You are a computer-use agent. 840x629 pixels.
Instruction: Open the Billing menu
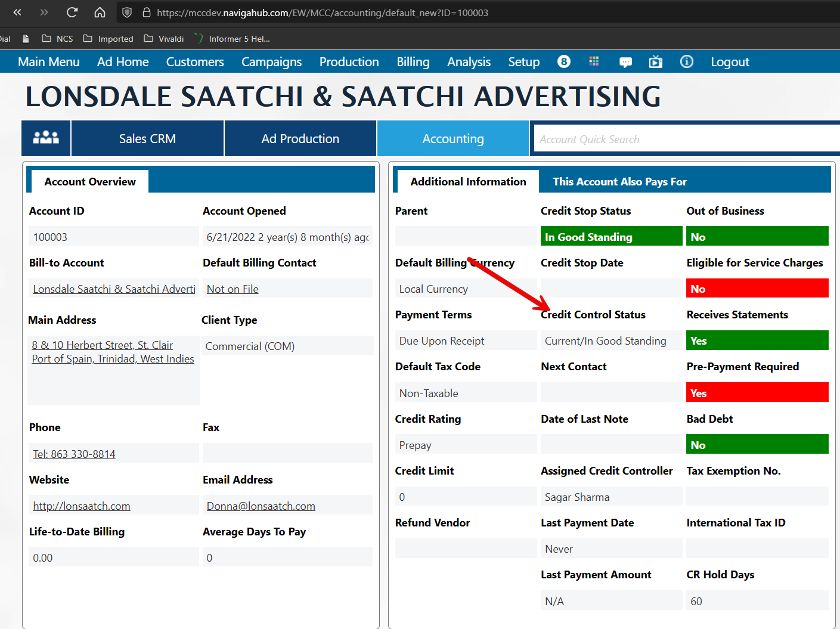[413, 62]
